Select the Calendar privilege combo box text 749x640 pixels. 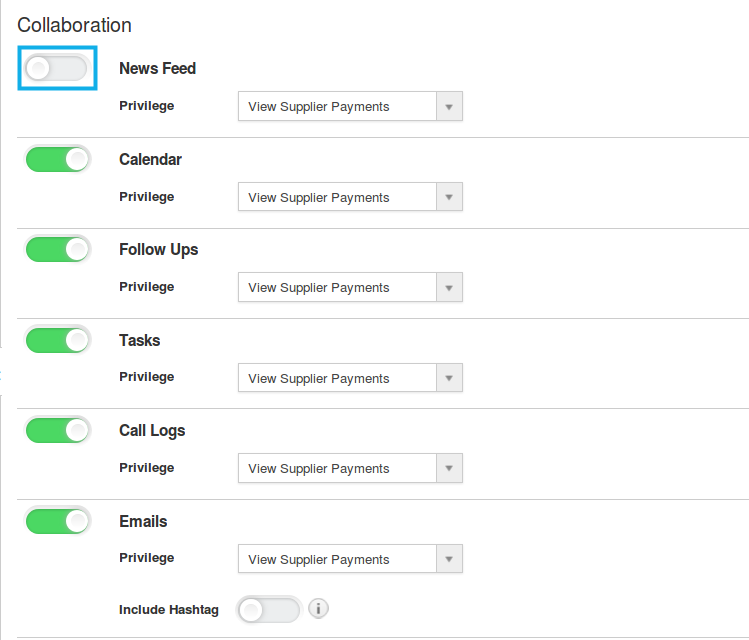[319, 197]
